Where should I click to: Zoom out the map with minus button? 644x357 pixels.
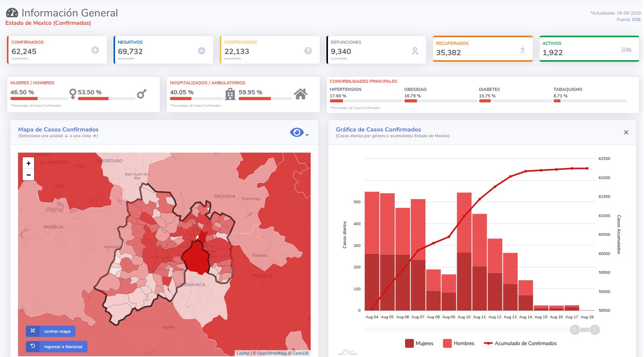[28, 174]
